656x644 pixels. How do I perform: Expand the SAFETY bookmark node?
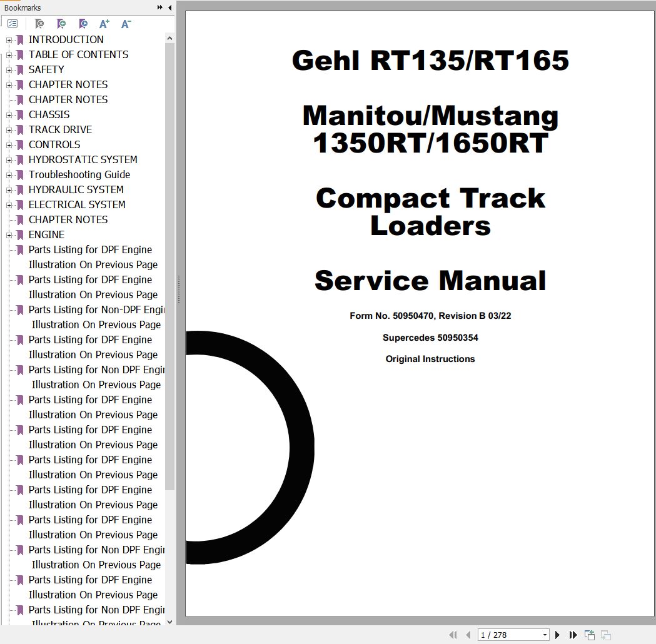click(9, 70)
